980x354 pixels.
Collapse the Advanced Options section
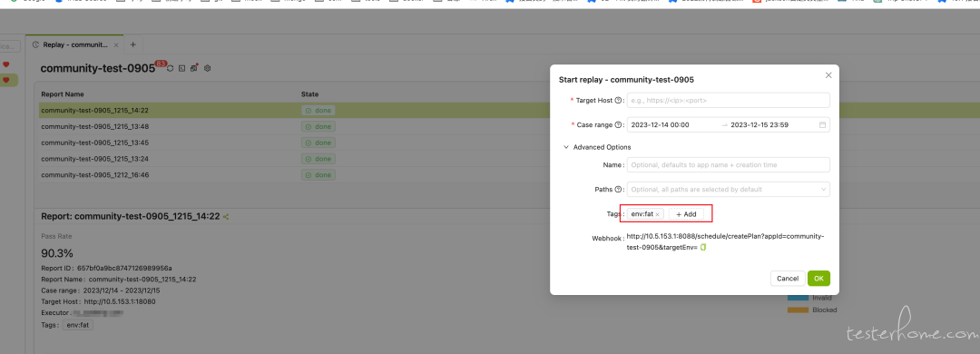tap(597, 147)
